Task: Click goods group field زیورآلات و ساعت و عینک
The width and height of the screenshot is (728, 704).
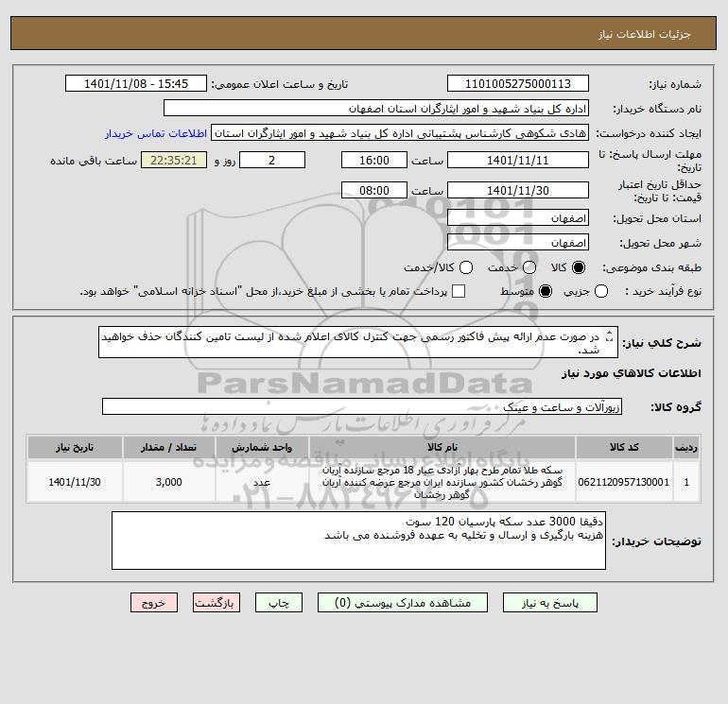Action: tap(362, 406)
